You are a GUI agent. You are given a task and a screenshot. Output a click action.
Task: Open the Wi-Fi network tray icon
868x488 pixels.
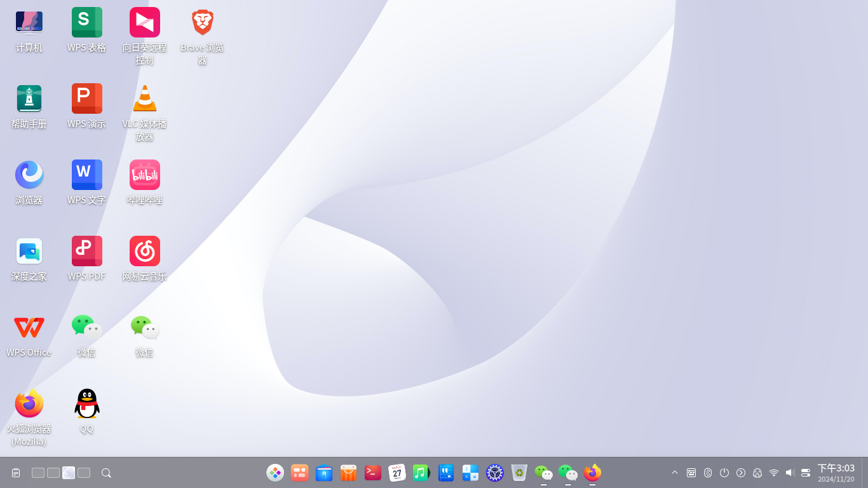point(774,473)
